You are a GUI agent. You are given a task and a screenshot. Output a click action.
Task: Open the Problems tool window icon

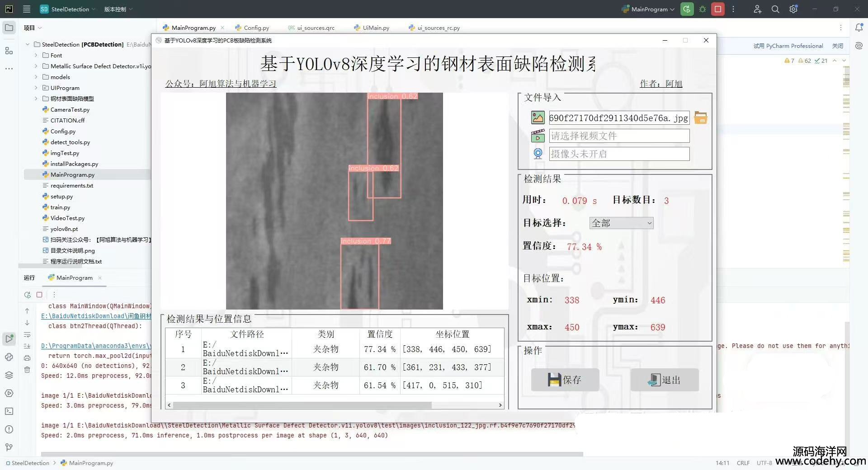coord(9,429)
